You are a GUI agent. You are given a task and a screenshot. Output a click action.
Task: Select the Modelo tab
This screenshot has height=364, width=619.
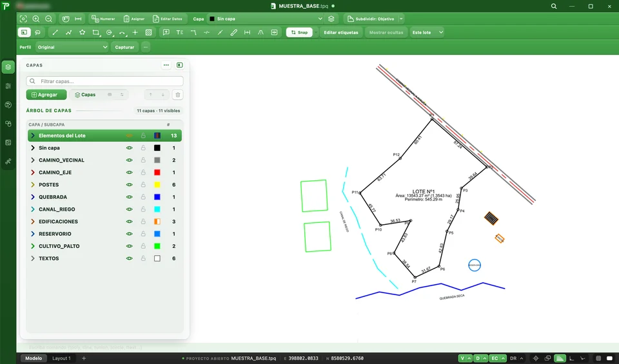pyautogui.click(x=34, y=358)
